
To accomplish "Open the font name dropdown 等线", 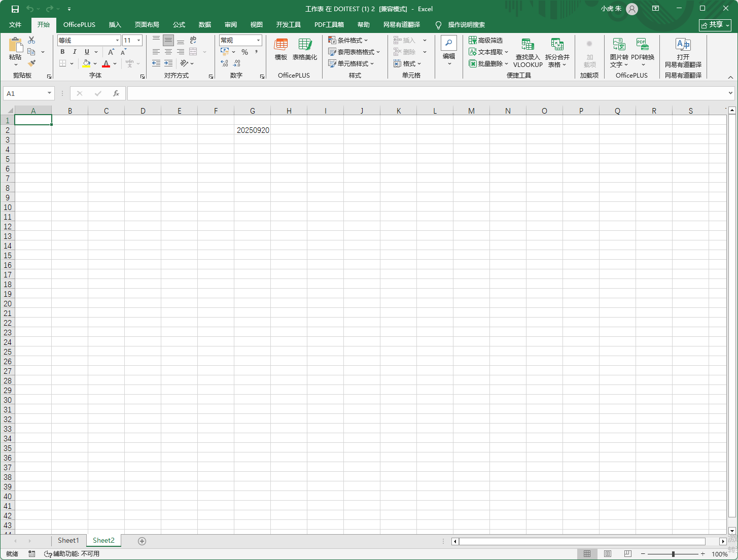I will point(117,40).
